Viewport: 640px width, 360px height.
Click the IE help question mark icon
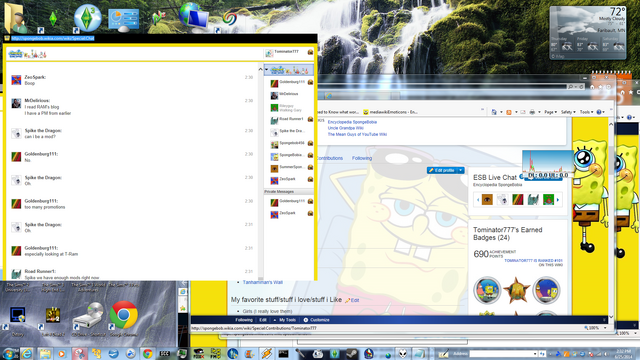click(599, 112)
